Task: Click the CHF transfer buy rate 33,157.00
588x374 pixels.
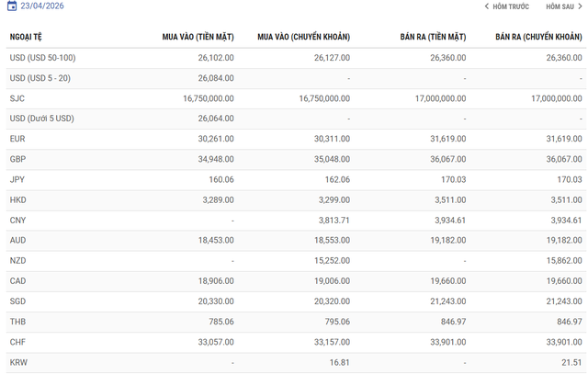Action: [328, 343]
